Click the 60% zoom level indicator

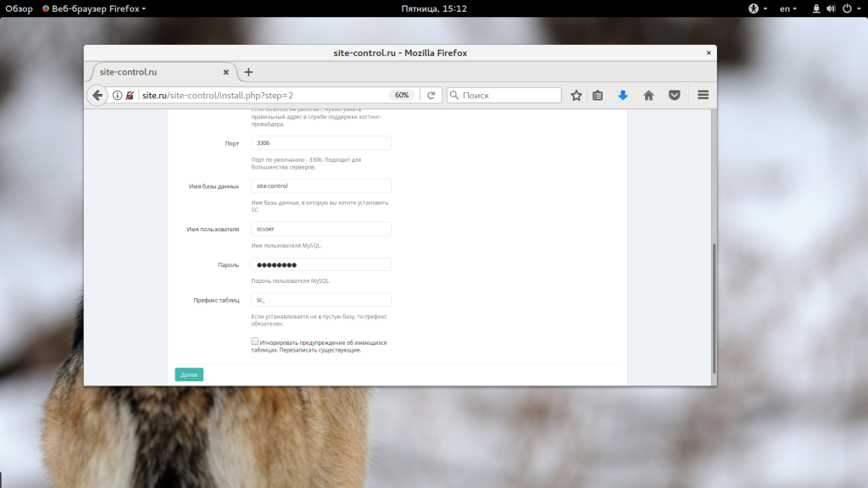tap(402, 96)
